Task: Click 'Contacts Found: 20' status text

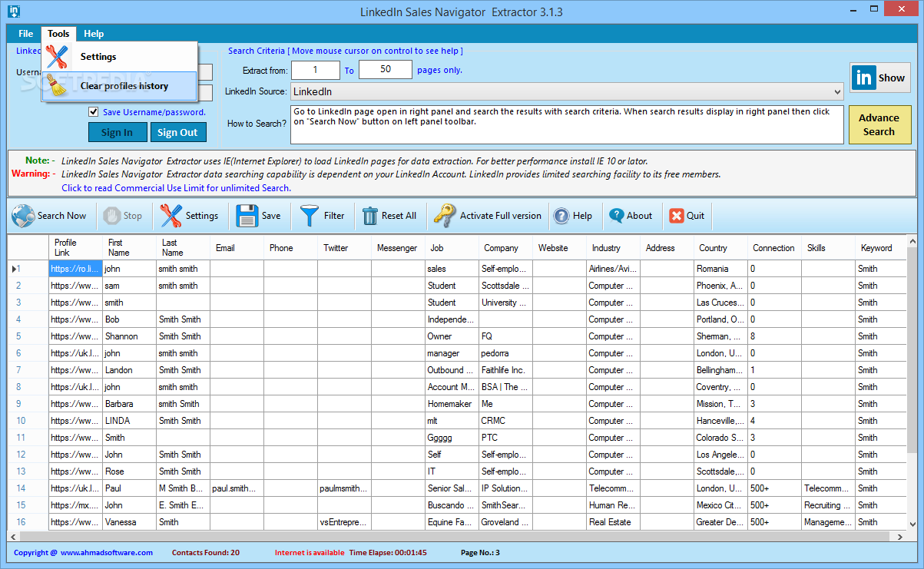Action: [x=205, y=552]
